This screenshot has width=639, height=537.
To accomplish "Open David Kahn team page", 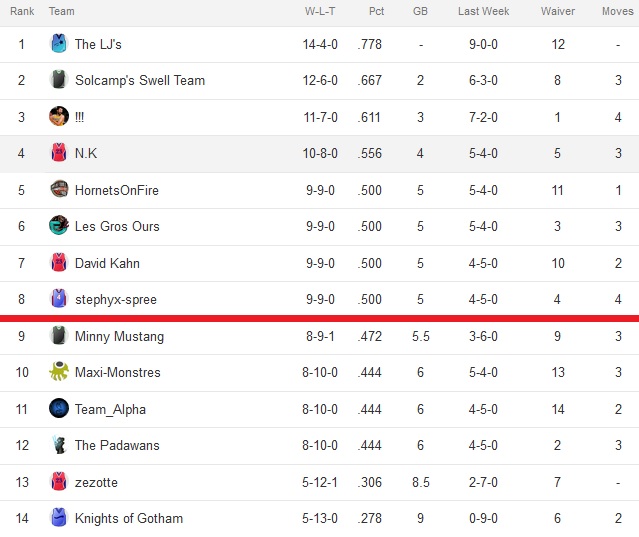I will [x=107, y=263].
